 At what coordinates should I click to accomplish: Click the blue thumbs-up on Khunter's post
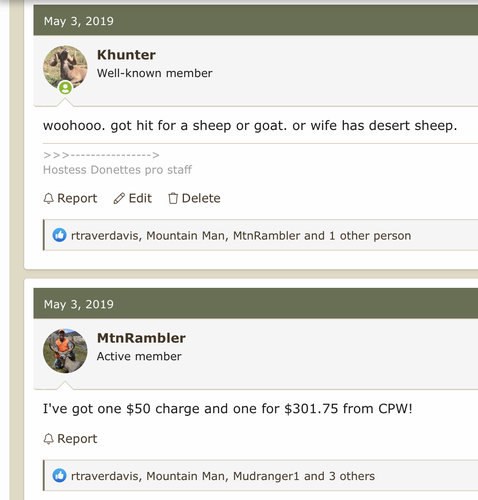(x=59, y=235)
